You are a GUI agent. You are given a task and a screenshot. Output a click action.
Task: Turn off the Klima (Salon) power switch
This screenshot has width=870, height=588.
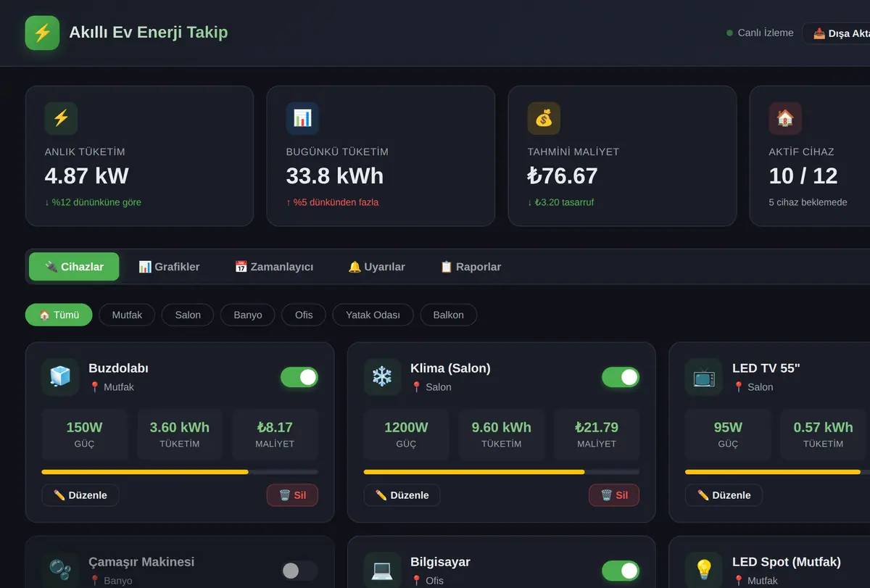[x=621, y=377]
